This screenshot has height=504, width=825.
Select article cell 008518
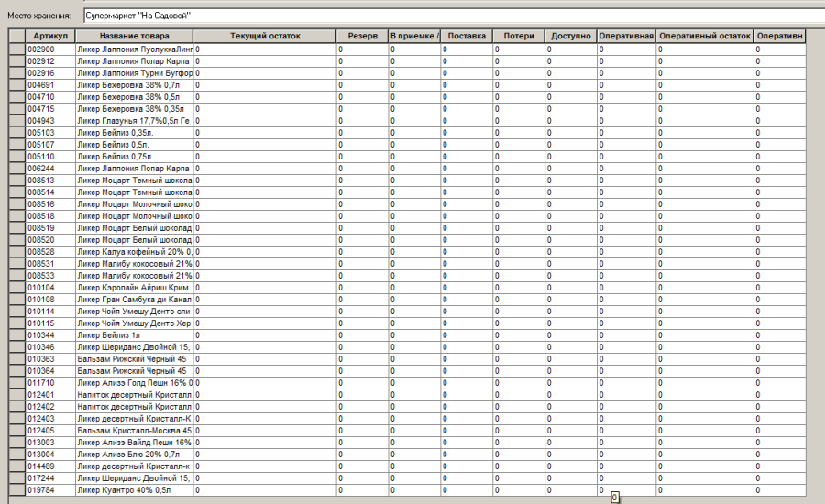pyautogui.click(x=50, y=216)
